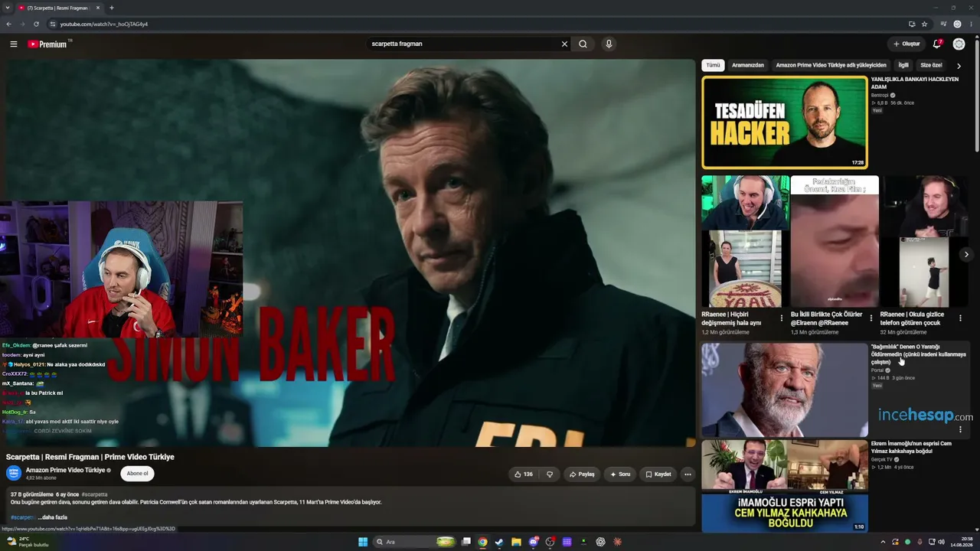Open 'Bu İkili Birlikte Çok Ölürler' short thumbnail
This screenshot has height=551, width=980.
[835, 242]
